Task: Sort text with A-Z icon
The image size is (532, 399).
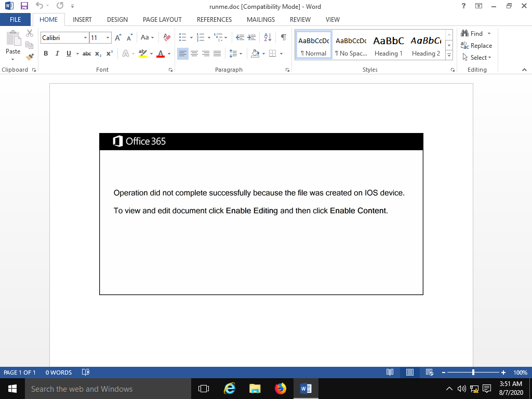Action: pos(268,37)
